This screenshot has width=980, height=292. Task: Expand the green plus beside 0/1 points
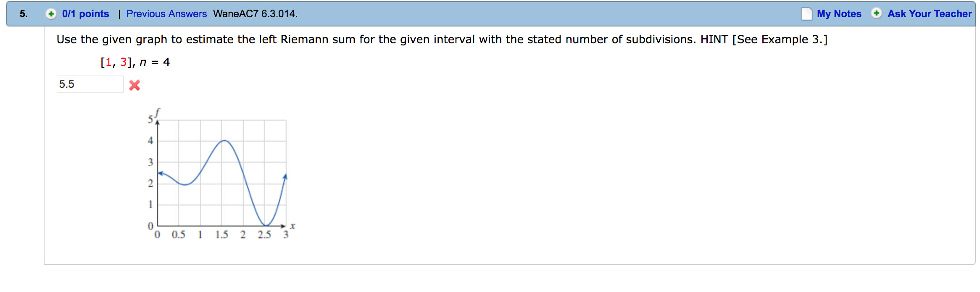coord(51,14)
